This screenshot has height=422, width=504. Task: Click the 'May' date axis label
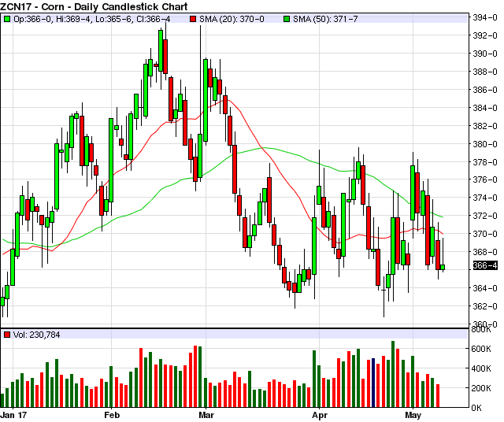click(x=413, y=415)
